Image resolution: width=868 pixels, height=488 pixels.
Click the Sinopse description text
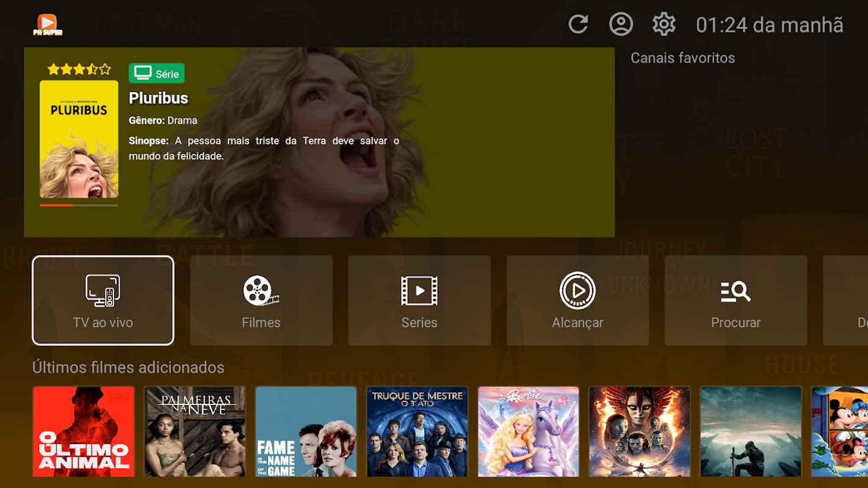(x=264, y=148)
